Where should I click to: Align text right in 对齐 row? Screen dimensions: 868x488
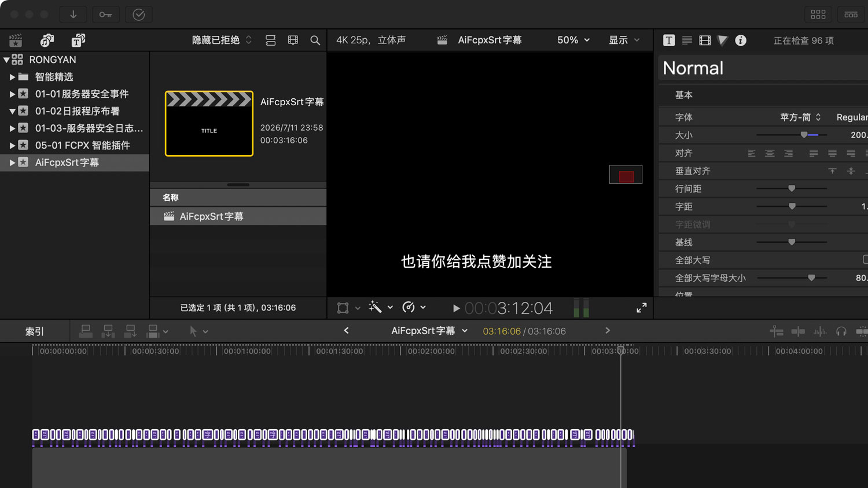[x=788, y=153]
